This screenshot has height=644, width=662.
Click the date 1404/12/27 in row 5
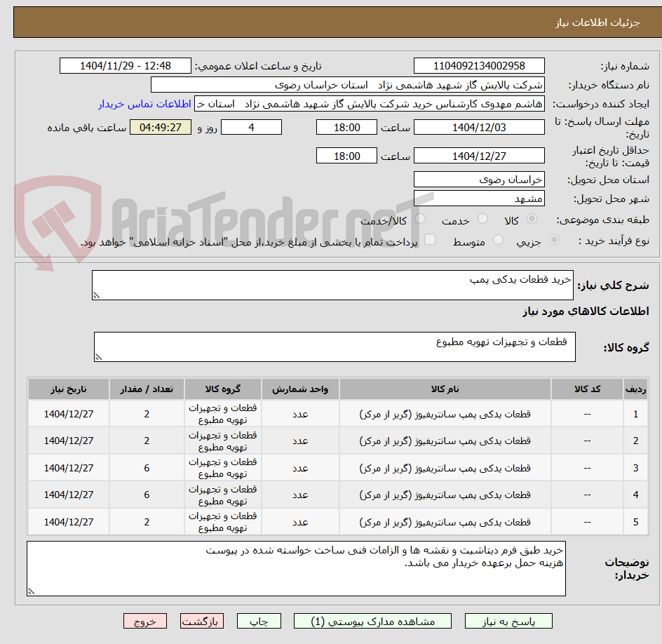point(69,522)
